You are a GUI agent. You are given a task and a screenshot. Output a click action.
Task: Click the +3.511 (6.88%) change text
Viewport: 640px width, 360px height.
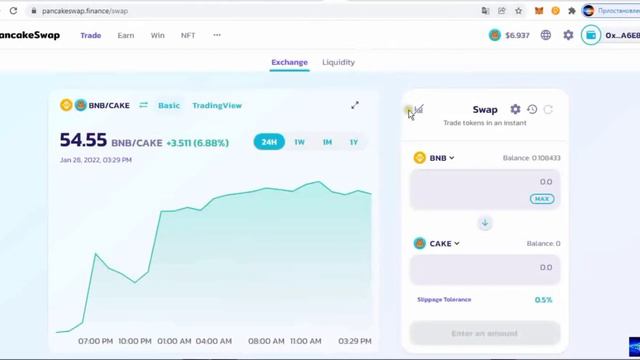click(198, 143)
